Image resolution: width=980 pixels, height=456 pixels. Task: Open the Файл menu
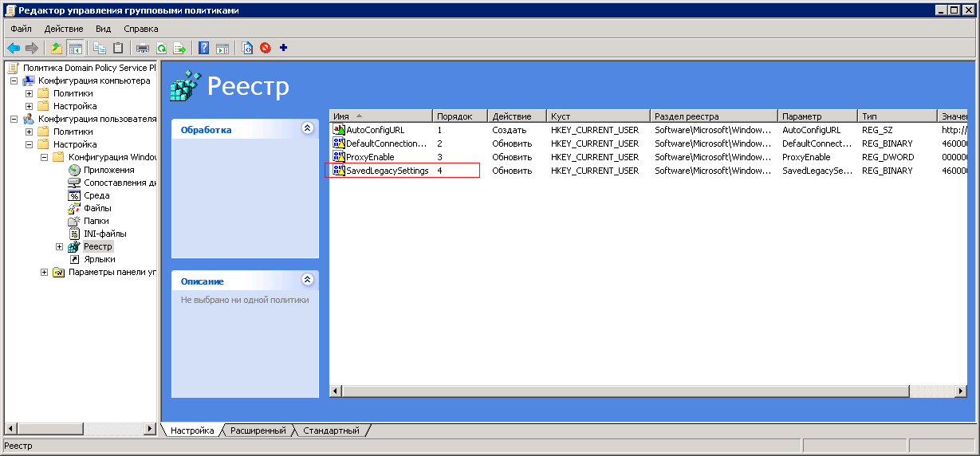(x=21, y=29)
